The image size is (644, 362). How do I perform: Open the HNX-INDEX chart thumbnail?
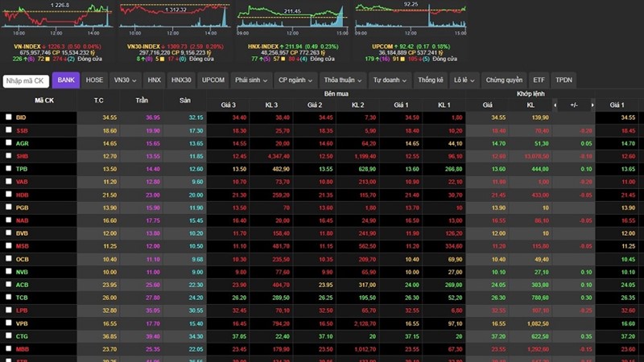point(292,19)
